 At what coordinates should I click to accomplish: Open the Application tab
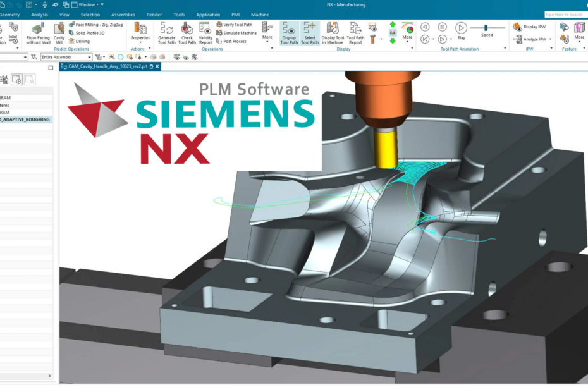tap(208, 15)
